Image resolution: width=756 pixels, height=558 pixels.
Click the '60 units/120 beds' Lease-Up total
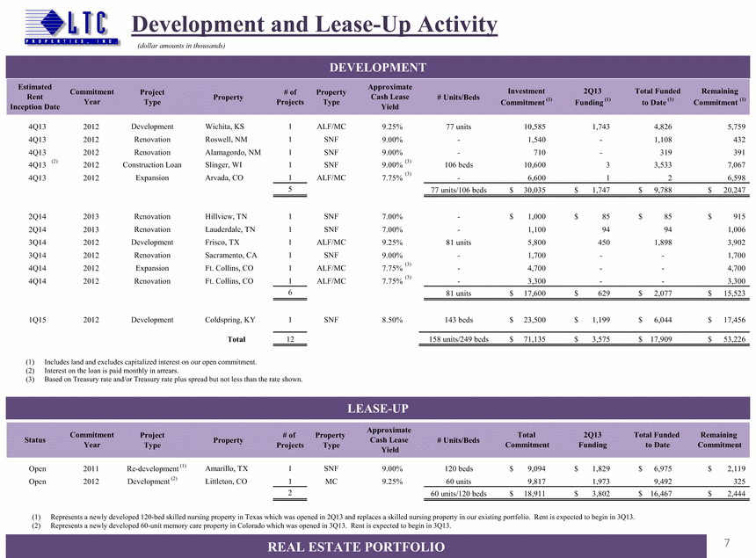coord(459,494)
